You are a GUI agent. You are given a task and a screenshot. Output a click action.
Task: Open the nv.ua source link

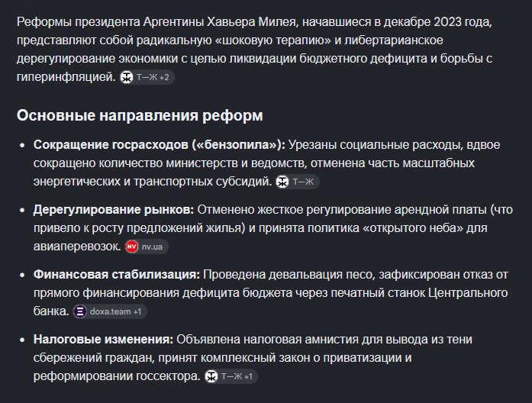147,247
